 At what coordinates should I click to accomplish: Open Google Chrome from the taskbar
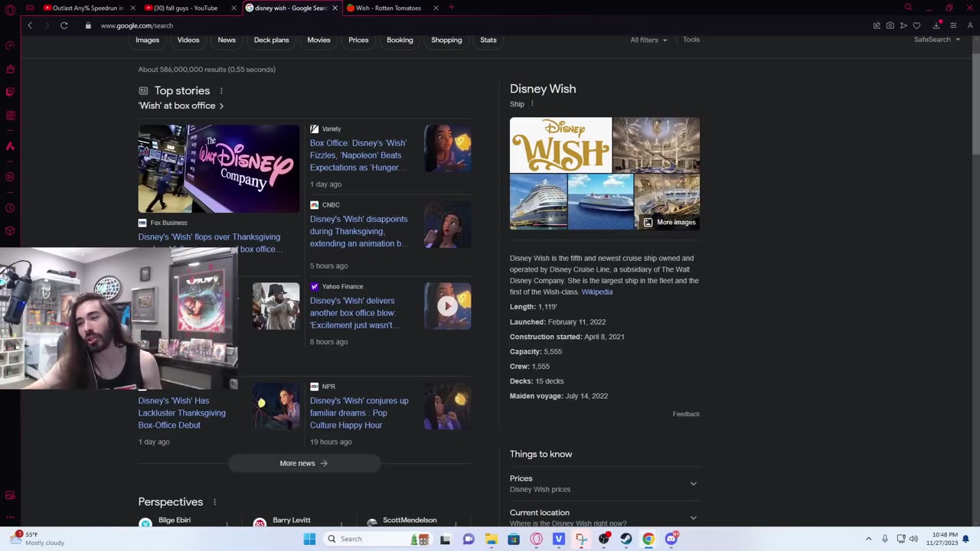tap(648, 539)
